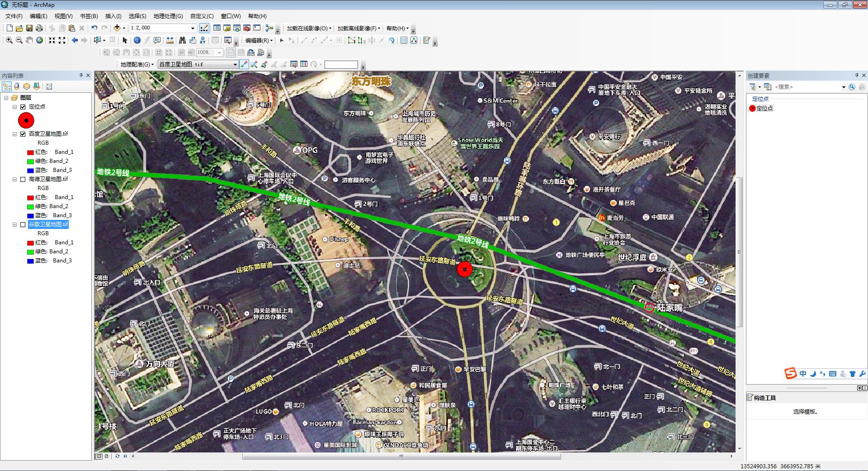Click 加载离线影像(F) button
868x471 pixels.
pyautogui.click(x=359, y=28)
